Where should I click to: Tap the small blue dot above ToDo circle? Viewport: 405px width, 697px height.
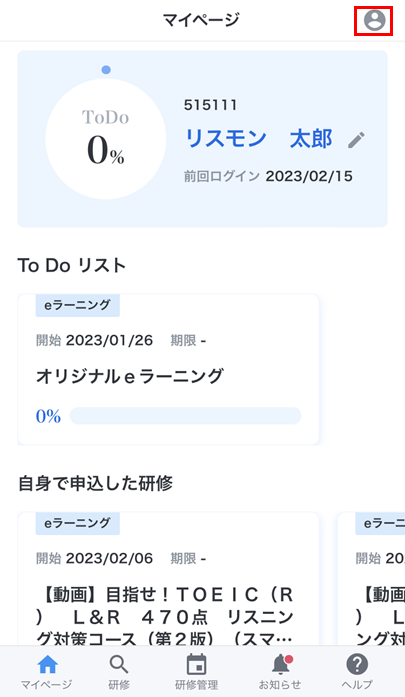pos(106,70)
